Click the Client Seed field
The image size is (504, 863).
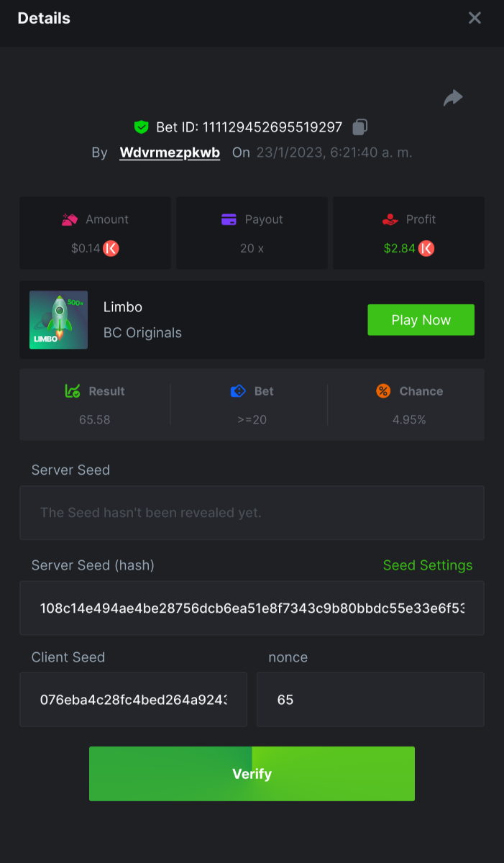[133, 700]
